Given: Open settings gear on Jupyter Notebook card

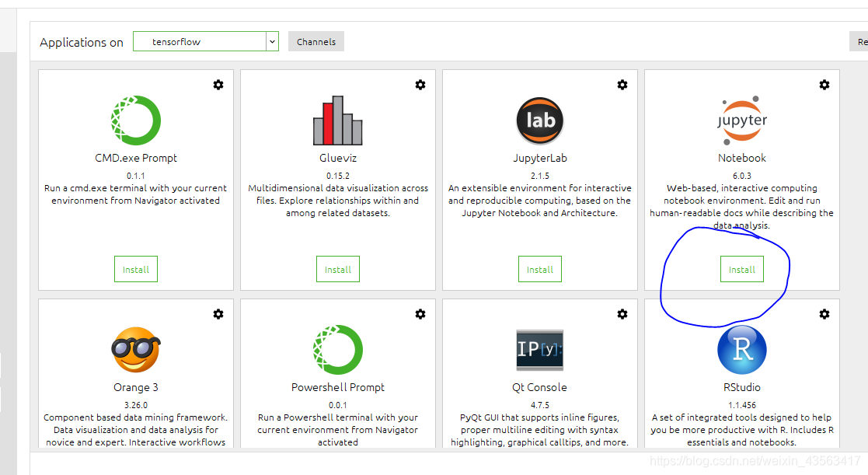Looking at the screenshot, I should point(824,85).
